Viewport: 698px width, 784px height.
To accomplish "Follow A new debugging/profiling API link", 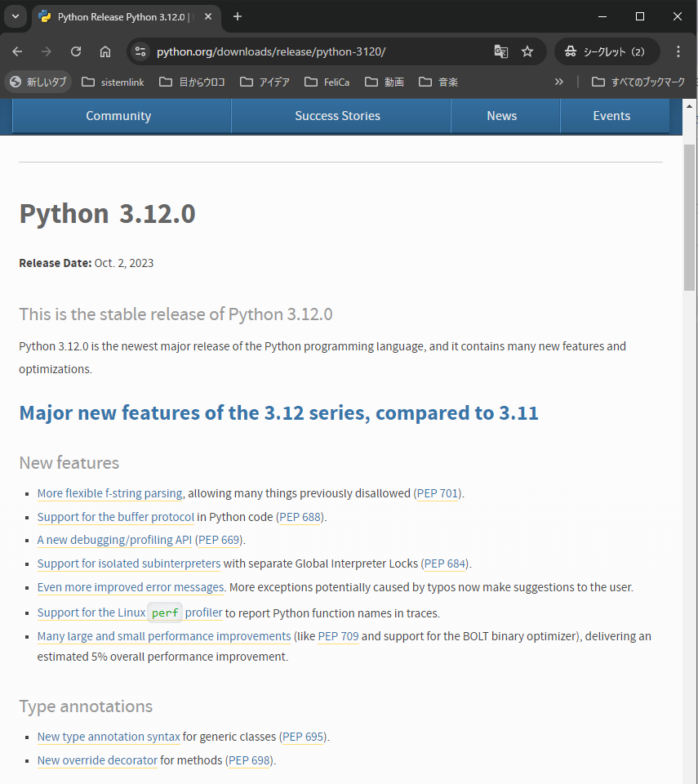I will (114, 540).
